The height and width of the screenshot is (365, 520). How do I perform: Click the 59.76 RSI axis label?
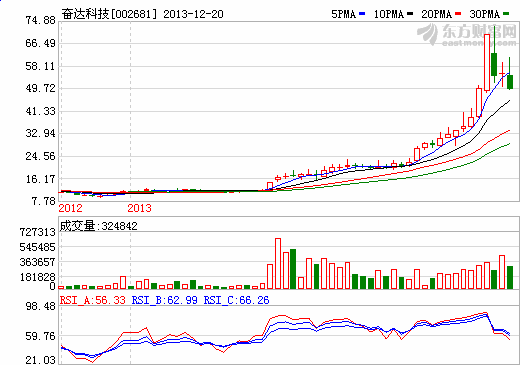41,336
